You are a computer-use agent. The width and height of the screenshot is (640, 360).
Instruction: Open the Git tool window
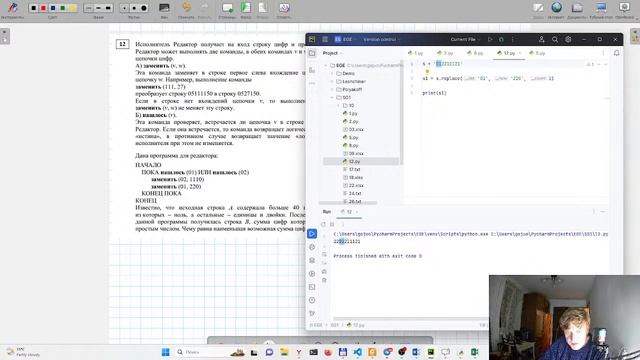point(312,313)
